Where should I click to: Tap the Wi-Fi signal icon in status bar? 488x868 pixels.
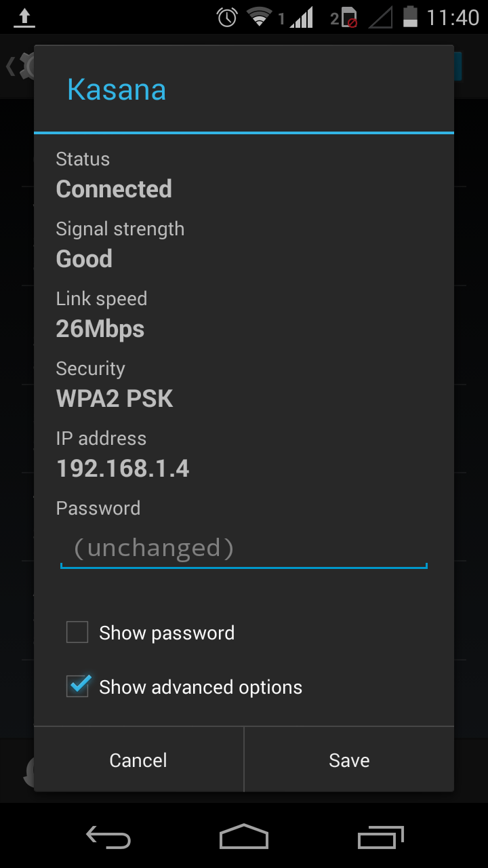pyautogui.click(x=261, y=16)
